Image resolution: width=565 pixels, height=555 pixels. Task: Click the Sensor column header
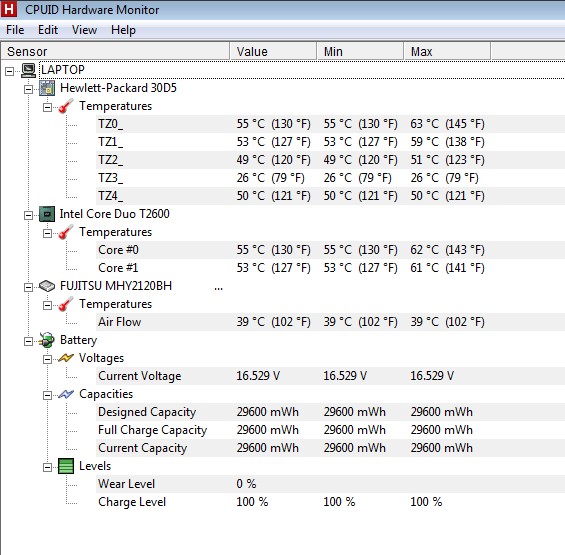[x=115, y=52]
